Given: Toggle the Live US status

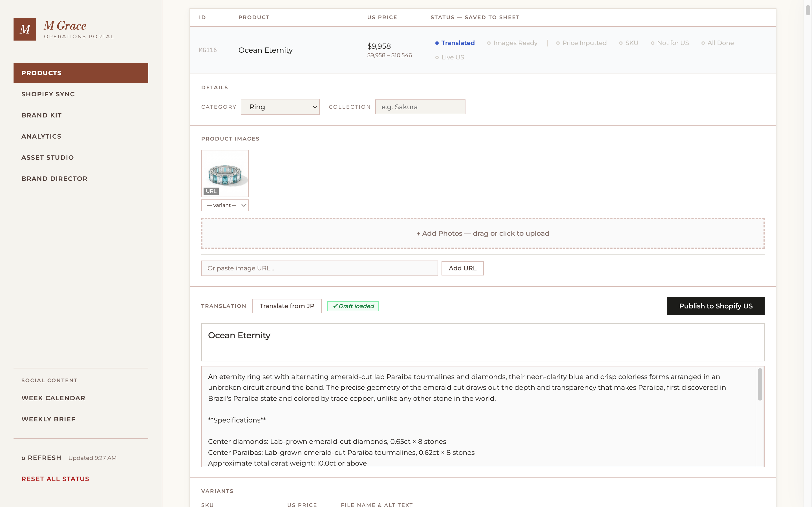Looking at the screenshot, I should pos(450,57).
